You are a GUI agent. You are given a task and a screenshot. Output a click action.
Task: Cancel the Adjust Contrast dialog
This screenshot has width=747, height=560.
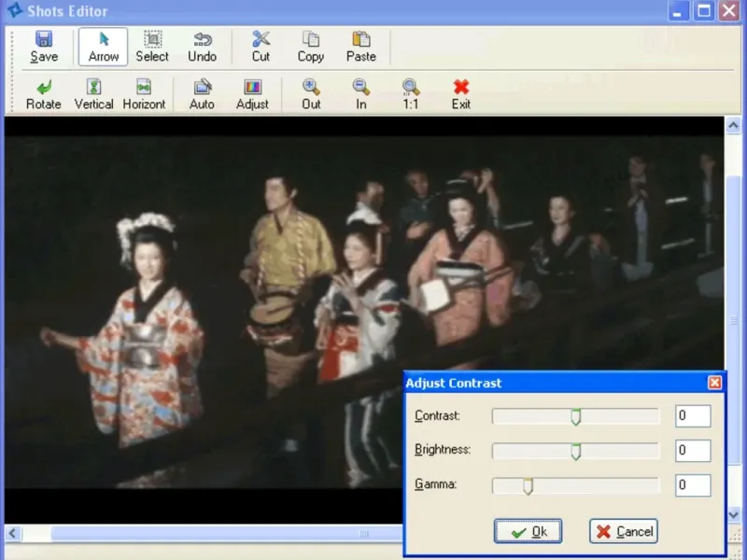(x=624, y=531)
